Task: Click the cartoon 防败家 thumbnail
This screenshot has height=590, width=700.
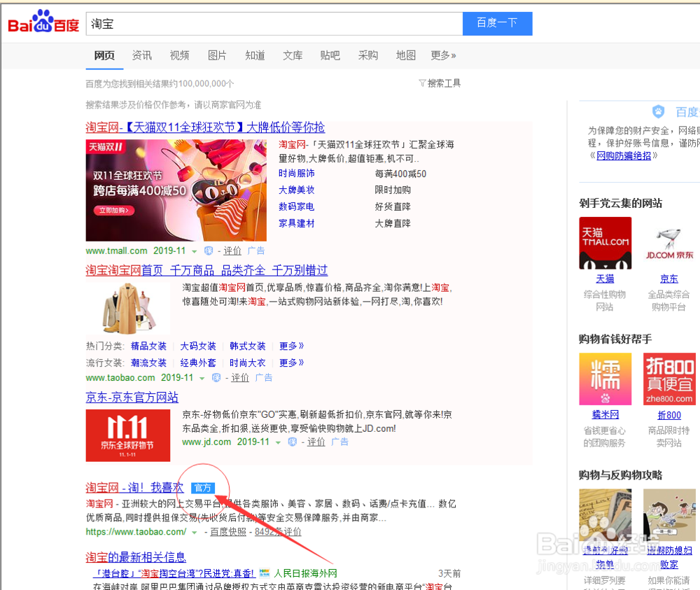Action: coord(669,514)
